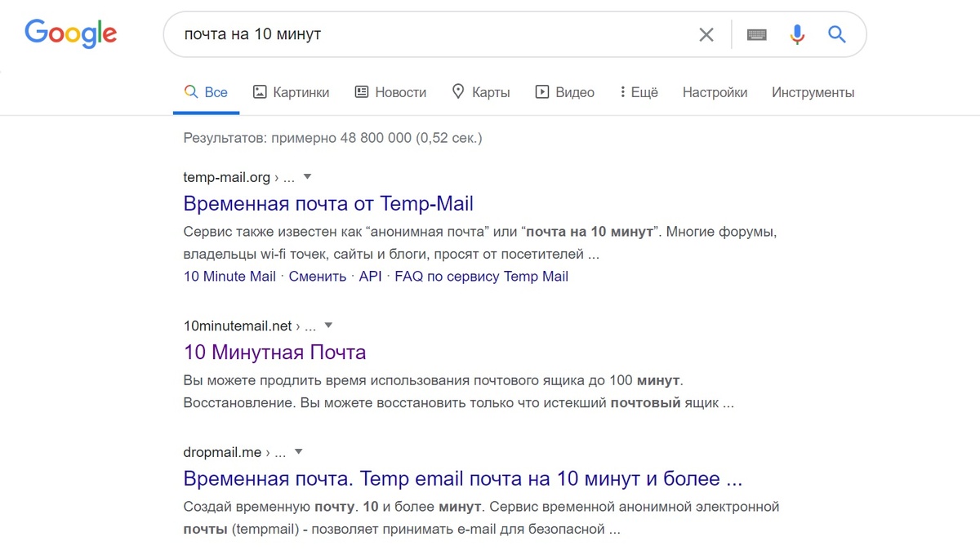Open the Инструменты search tools
This screenshot has width=980, height=550.
tap(813, 92)
